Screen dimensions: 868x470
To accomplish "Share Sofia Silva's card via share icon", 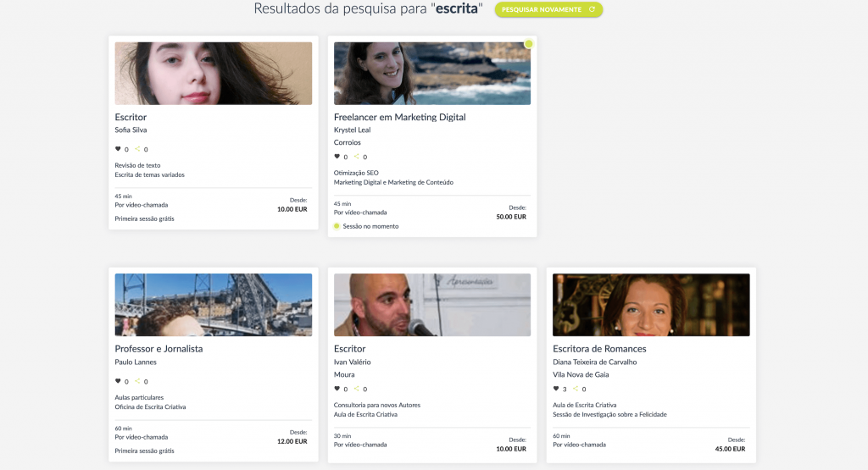I will (x=137, y=149).
